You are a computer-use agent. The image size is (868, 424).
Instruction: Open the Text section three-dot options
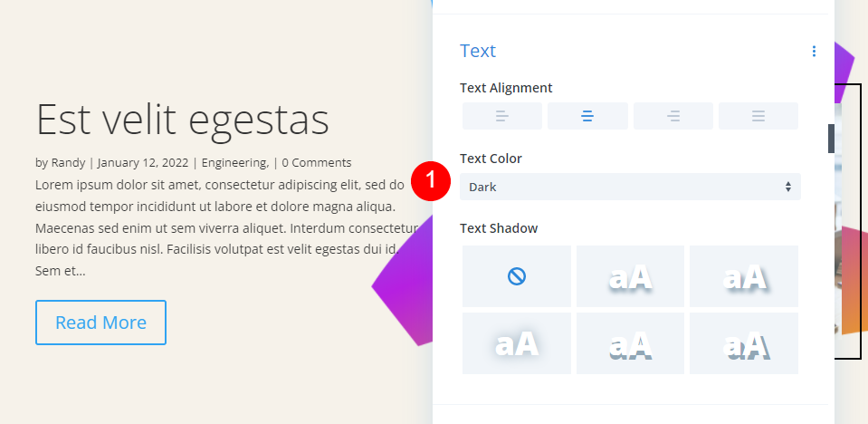[x=814, y=52]
